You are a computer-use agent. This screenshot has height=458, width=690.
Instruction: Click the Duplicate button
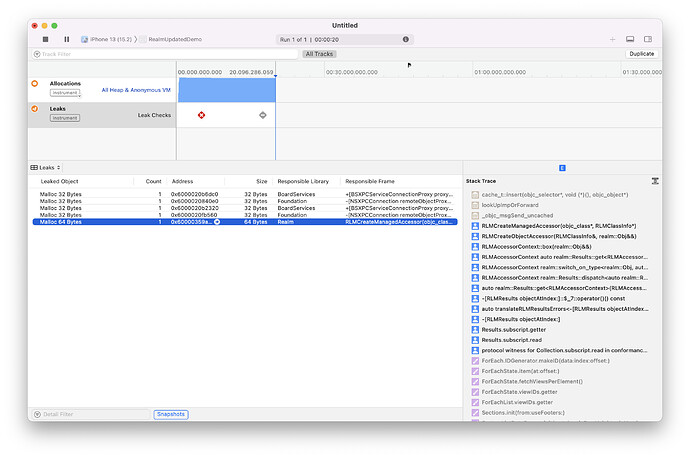point(641,54)
